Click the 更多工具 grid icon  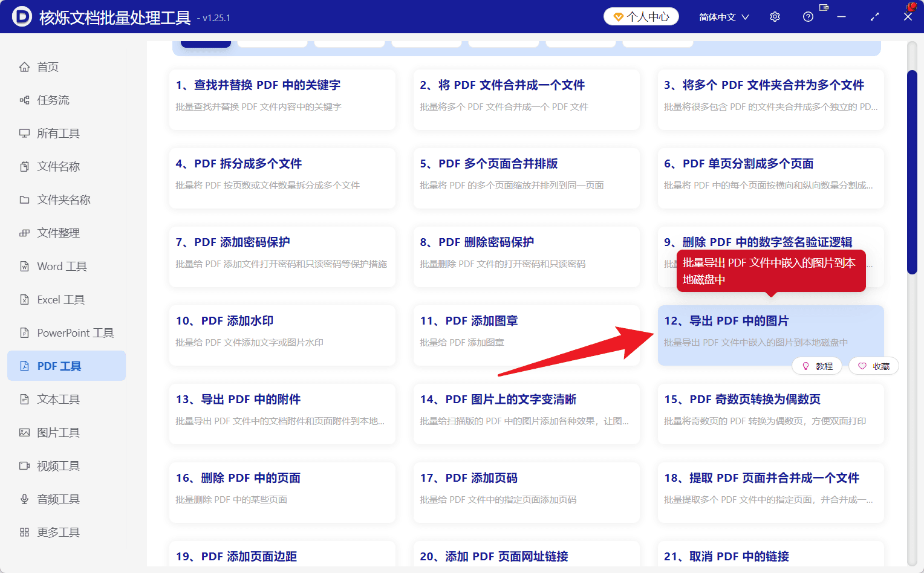pyautogui.click(x=24, y=533)
